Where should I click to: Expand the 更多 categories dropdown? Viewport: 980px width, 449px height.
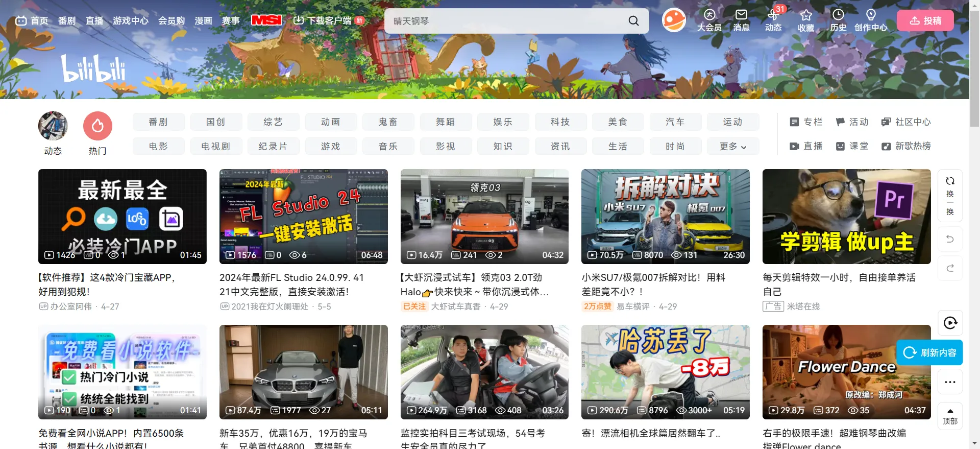pos(732,147)
